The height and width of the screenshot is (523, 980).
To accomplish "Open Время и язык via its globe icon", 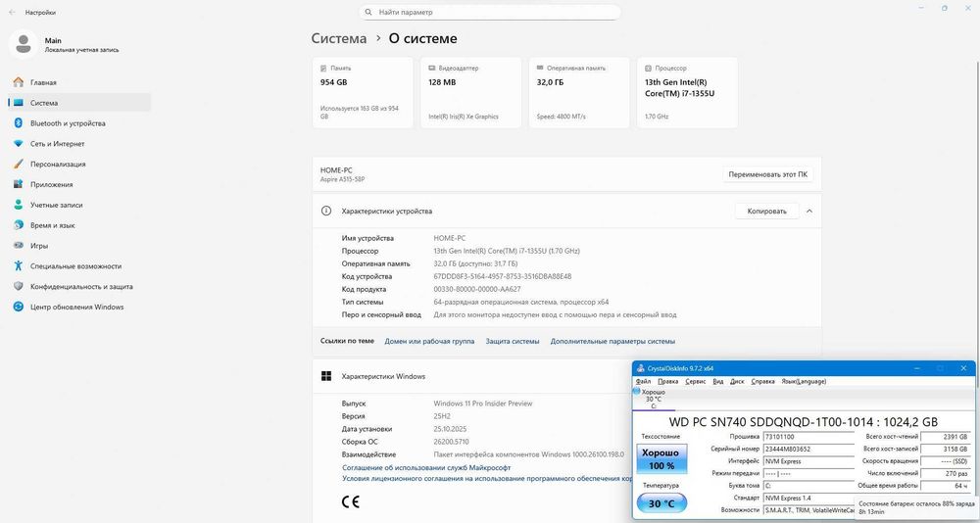I will click(x=18, y=225).
